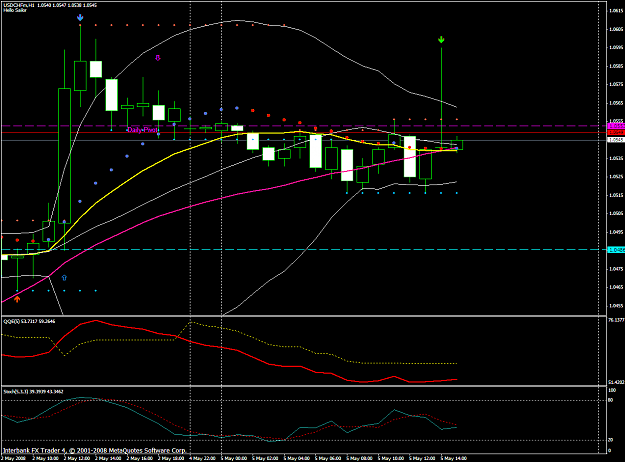This screenshot has height=462, width=625.
Task: Click the 1.0465 price axis value
Action: click(x=617, y=287)
